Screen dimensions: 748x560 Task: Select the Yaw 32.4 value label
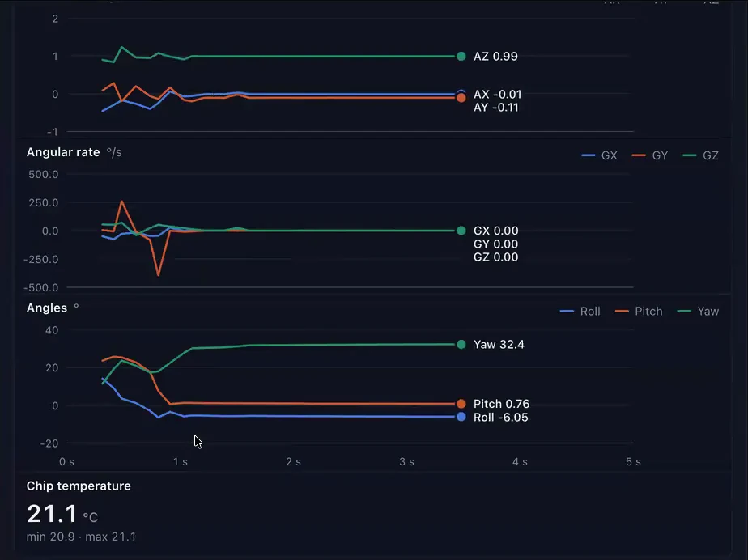pos(499,345)
